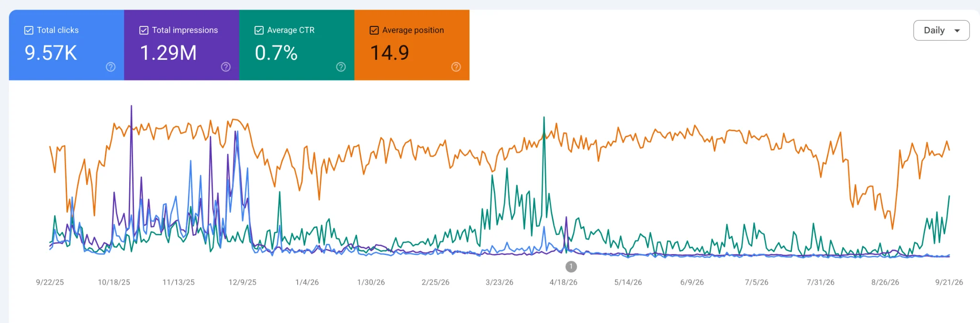Uncheck the Total clicks checkbox
This screenshot has width=980, height=323.
coord(29,30)
